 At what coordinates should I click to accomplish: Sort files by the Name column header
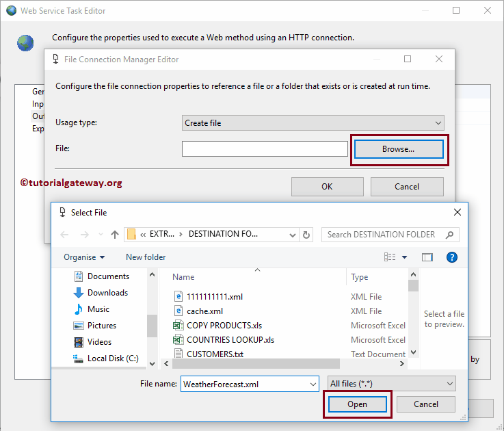tap(183, 277)
